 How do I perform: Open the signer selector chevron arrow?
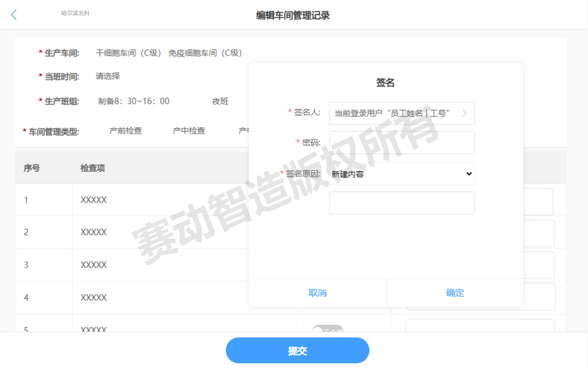(x=464, y=113)
